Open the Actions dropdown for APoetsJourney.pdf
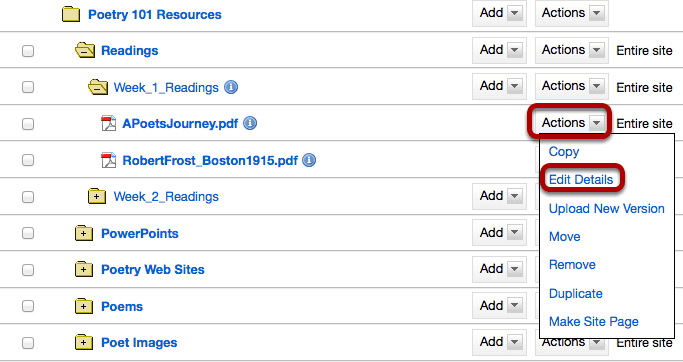The width and height of the screenshot is (683, 362). click(571, 123)
